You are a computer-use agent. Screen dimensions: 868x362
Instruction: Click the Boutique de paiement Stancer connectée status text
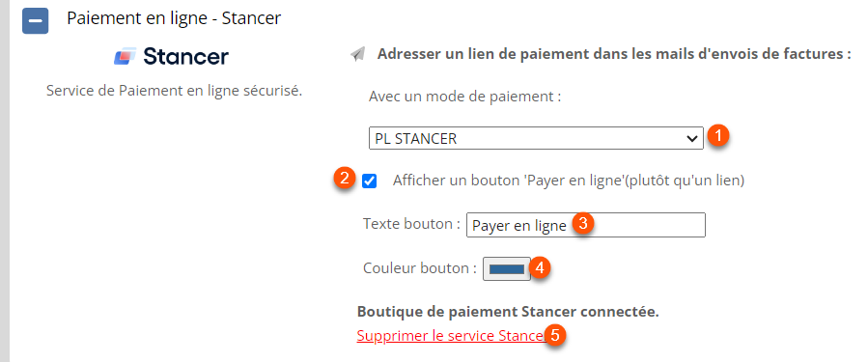pyautogui.click(x=508, y=312)
